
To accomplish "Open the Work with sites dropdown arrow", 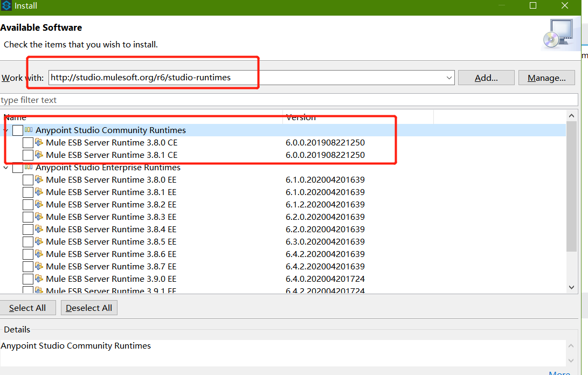I will [449, 78].
